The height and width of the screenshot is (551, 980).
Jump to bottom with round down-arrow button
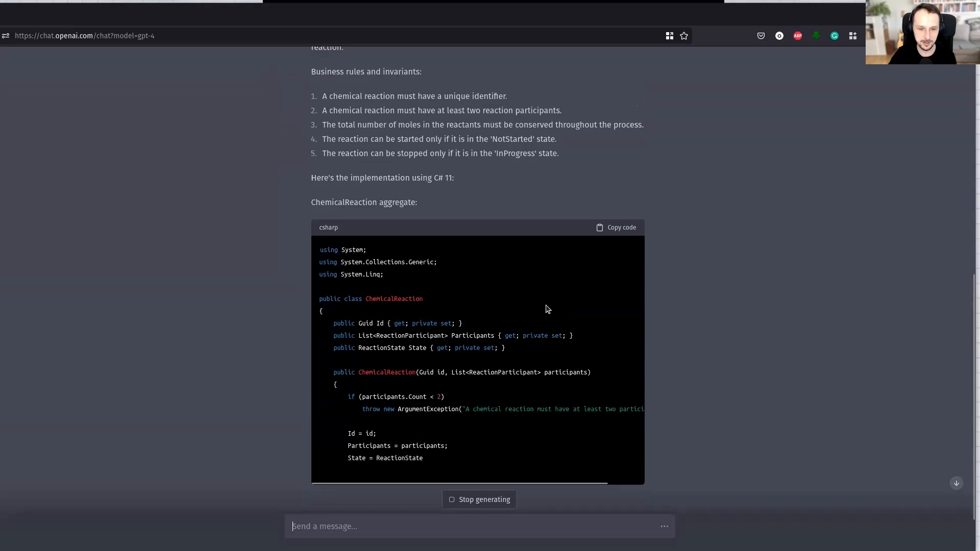[957, 483]
